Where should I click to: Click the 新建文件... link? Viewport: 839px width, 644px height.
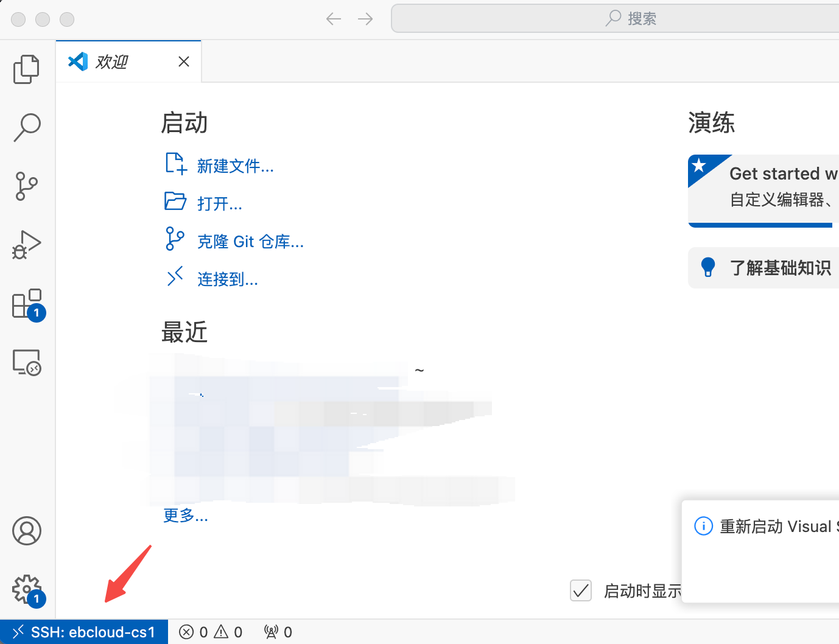[x=235, y=166]
